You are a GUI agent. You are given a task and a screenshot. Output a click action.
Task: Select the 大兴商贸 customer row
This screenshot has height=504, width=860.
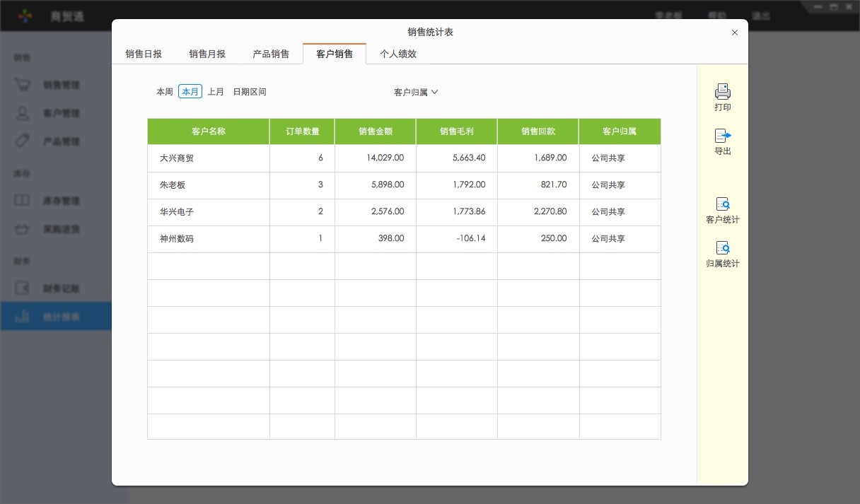tap(207, 158)
